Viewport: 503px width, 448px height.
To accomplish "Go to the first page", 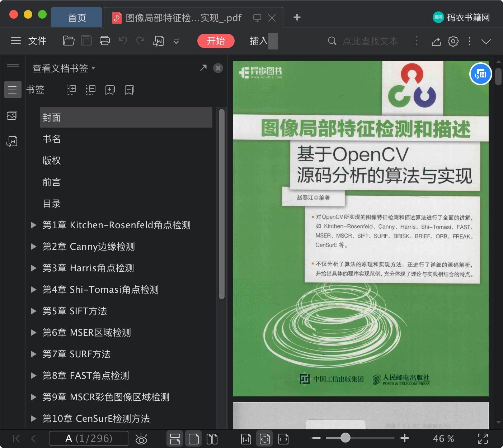I will click(x=16, y=439).
